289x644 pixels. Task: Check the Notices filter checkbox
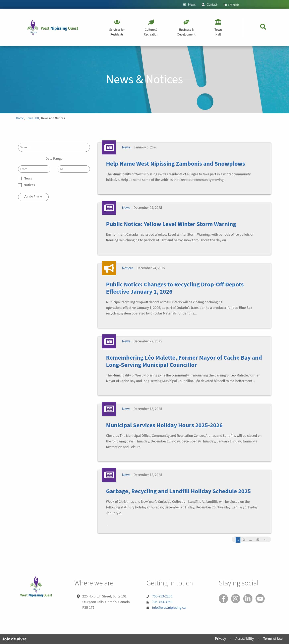tap(20, 185)
